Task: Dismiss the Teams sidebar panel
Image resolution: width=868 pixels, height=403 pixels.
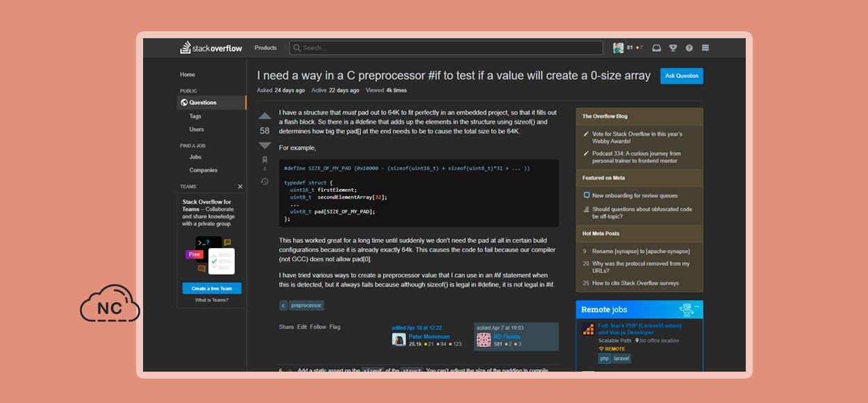Action: point(240,186)
